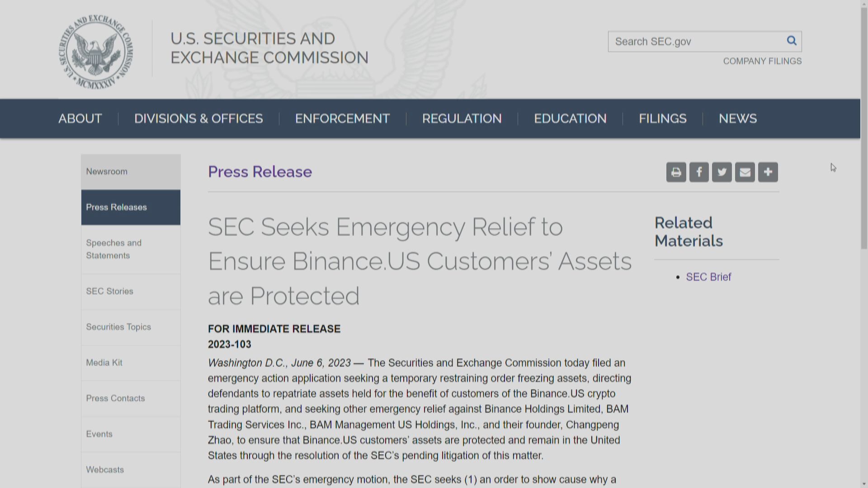Image resolution: width=868 pixels, height=488 pixels.
Task: Go to Media Kit sidebar item
Action: [x=104, y=362]
